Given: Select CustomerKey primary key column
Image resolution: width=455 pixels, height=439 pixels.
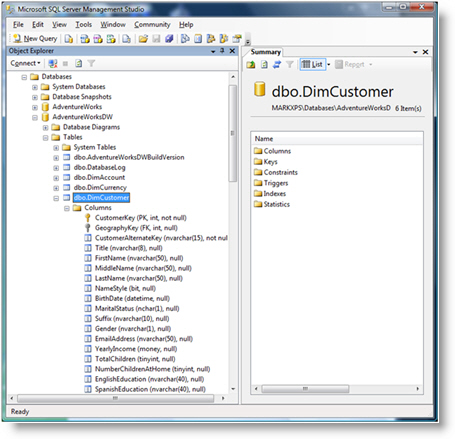Looking at the screenshot, I should pyautogui.click(x=140, y=218).
